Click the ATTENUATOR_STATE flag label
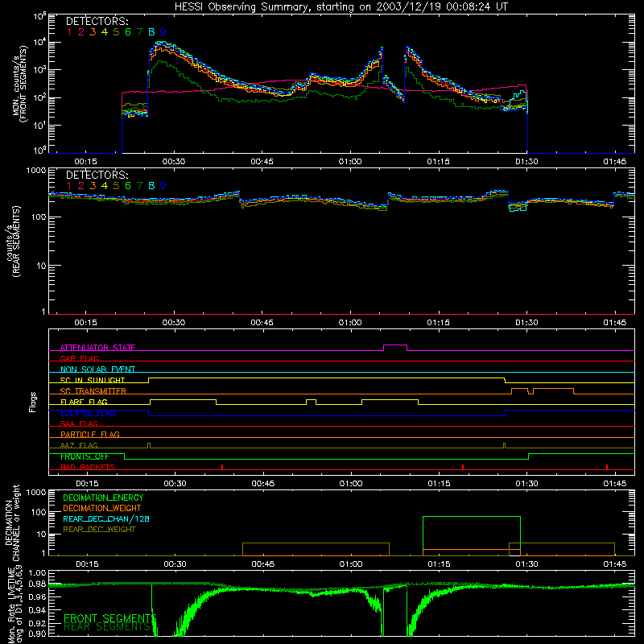The height and width of the screenshot is (644, 644). [97, 348]
